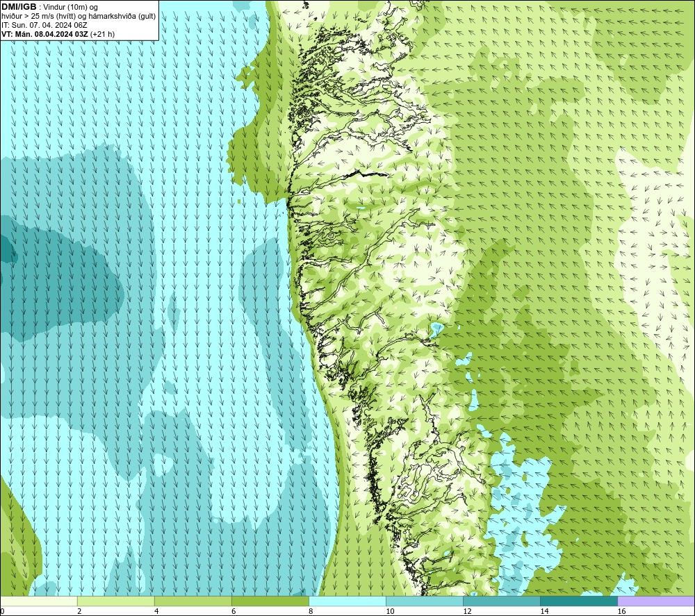This screenshot has width=695, height=616.
Task: Click the 12–14 m/s teal swatch
Action: (x=502, y=601)
